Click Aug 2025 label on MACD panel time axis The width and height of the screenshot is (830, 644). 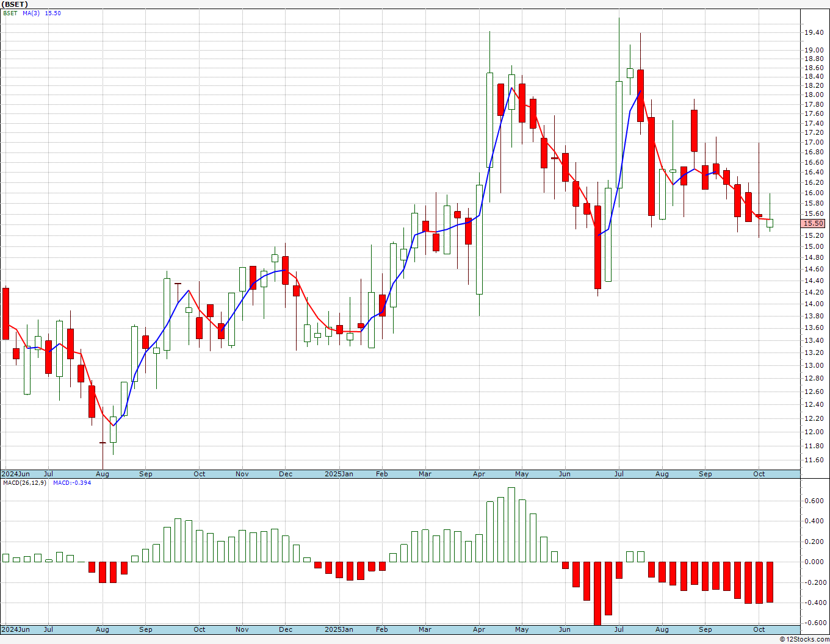pos(662,629)
